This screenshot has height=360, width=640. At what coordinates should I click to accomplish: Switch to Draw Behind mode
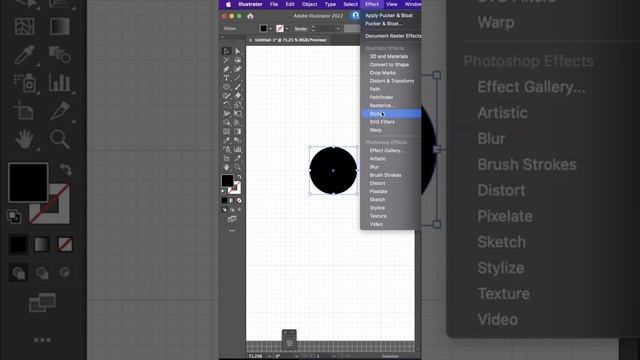(x=232, y=209)
